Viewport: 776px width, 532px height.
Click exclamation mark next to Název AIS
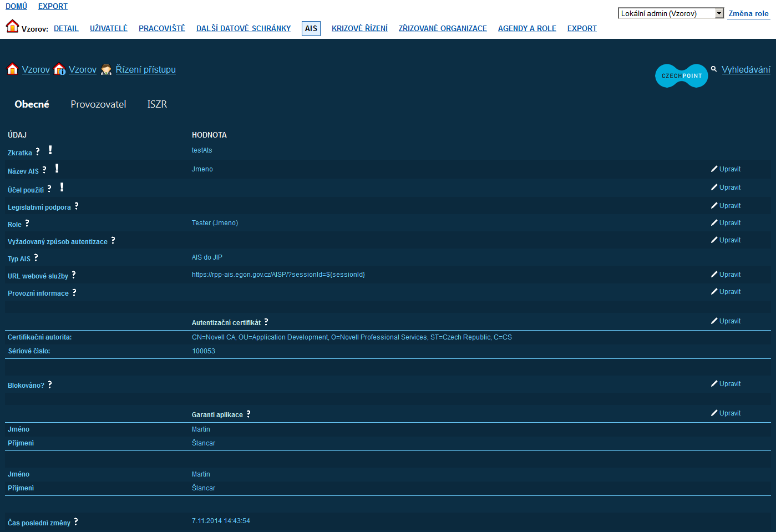[x=57, y=168]
